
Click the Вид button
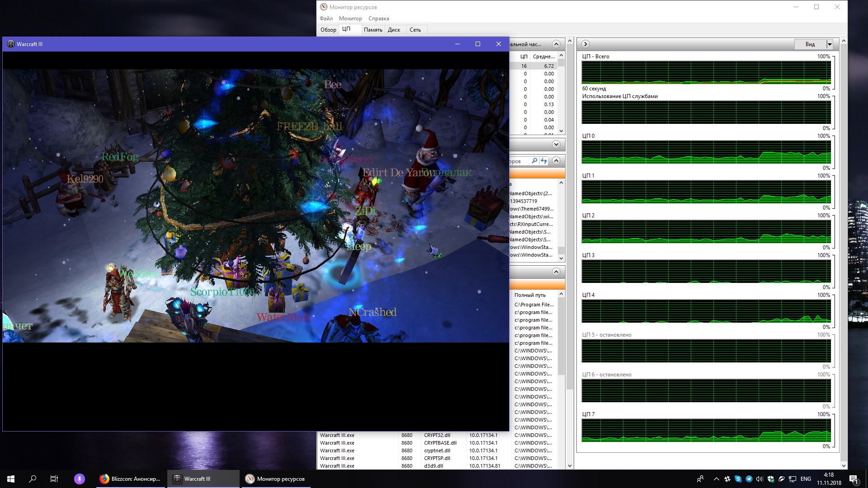click(810, 44)
